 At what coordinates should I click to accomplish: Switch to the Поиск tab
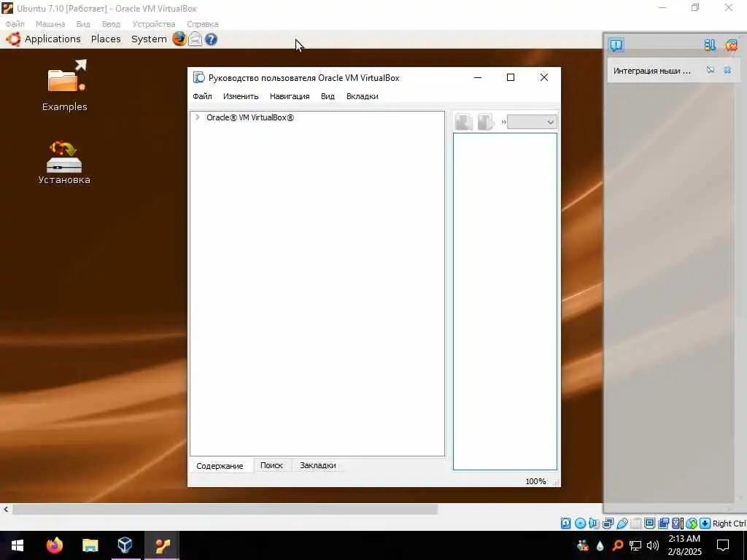(271, 465)
